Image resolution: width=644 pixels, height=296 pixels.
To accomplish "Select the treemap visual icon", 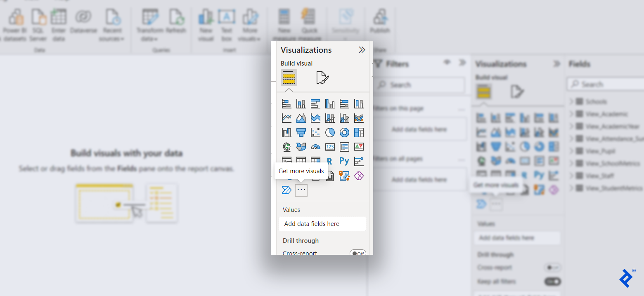I will pos(359,132).
